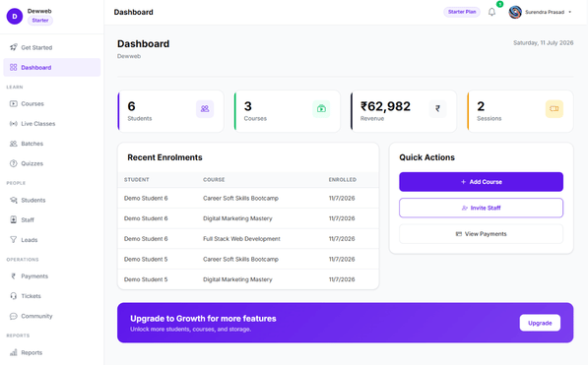This screenshot has height=365, width=588.
Task: Click Upgrade to Growth for more features text
Action: 203,319
